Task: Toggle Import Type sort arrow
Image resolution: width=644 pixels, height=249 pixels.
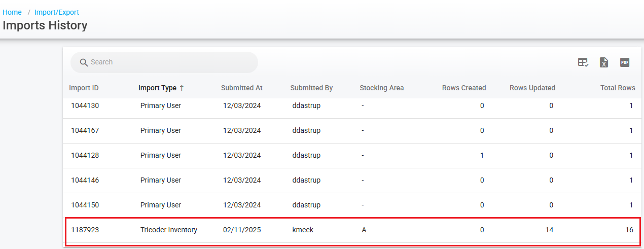Action: (x=182, y=88)
